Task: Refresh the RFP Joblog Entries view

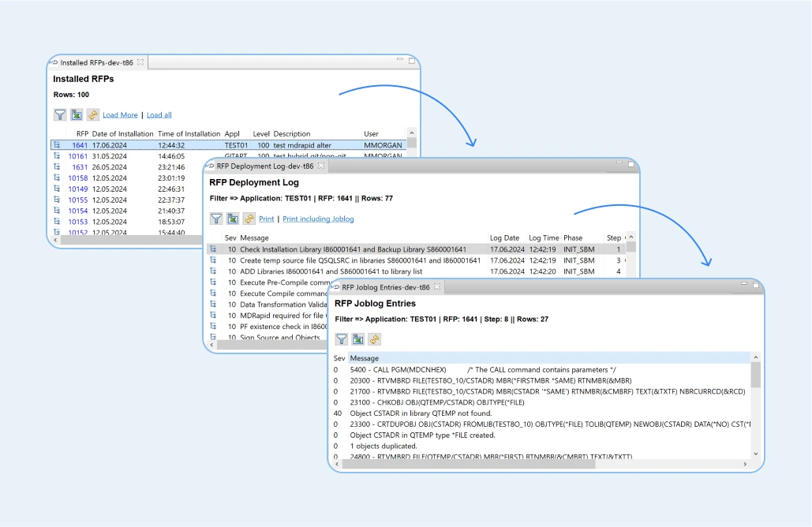Action: 375,339
